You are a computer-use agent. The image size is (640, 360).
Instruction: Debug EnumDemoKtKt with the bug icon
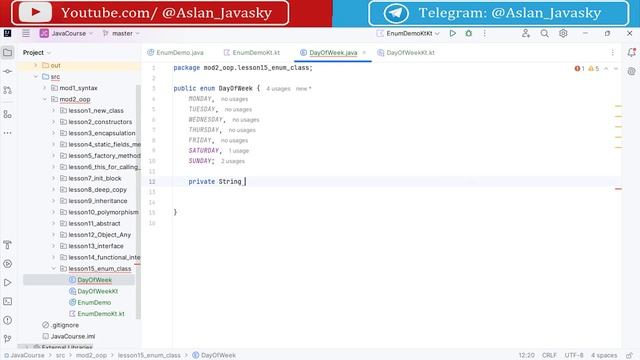[469, 33]
